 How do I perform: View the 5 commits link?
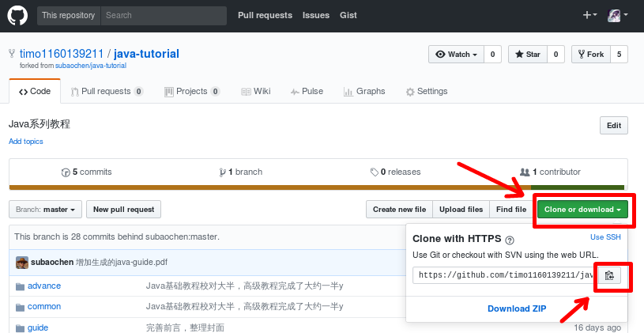[x=86, y=172]
